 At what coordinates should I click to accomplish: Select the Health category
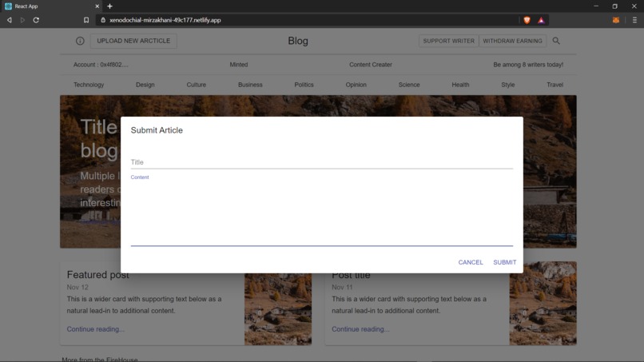(x=460, y=85)
